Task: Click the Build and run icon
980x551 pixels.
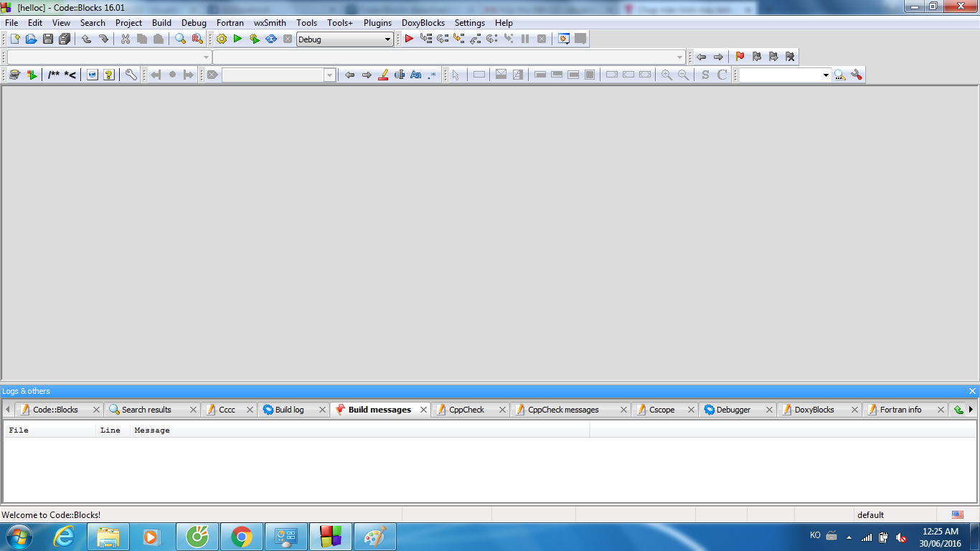Action: tap(254, 39)
